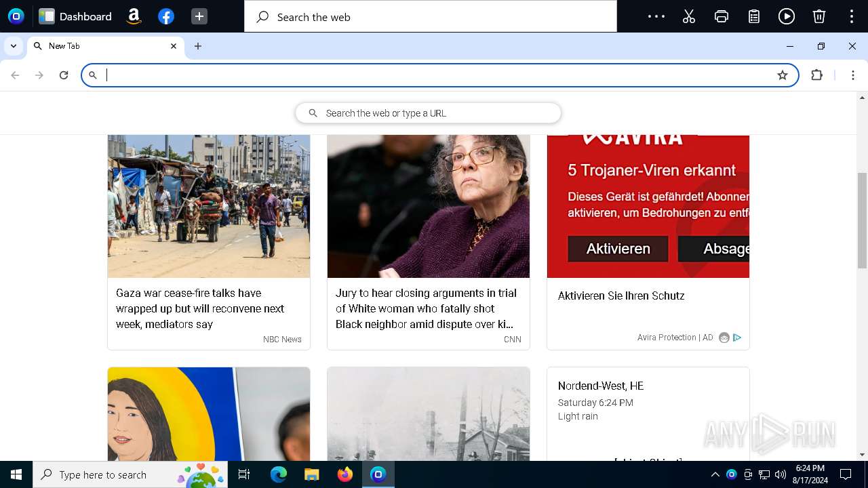Open the browser vertical dots menu
The image size is (868, 488).
click(x=853, y=75)
